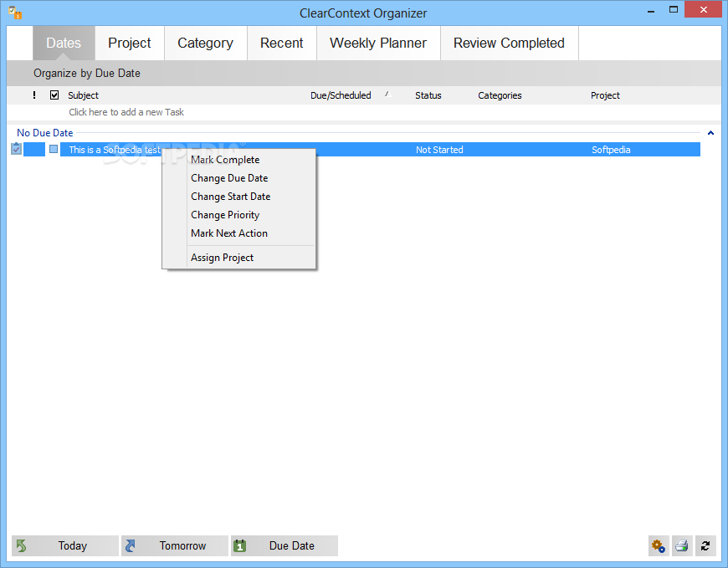This screenshot has height=568, width=728.
Task: Click the Today button
Action: [65, 545]
